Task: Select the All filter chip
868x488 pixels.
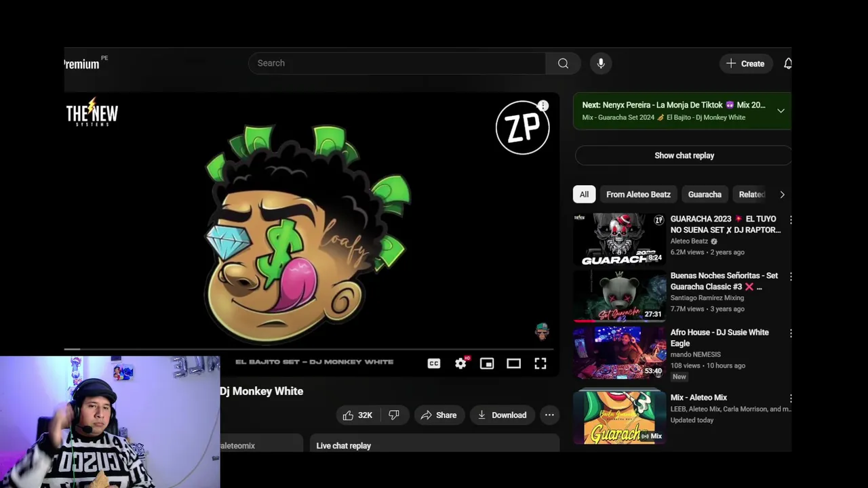Action: (x=584, y=195)
